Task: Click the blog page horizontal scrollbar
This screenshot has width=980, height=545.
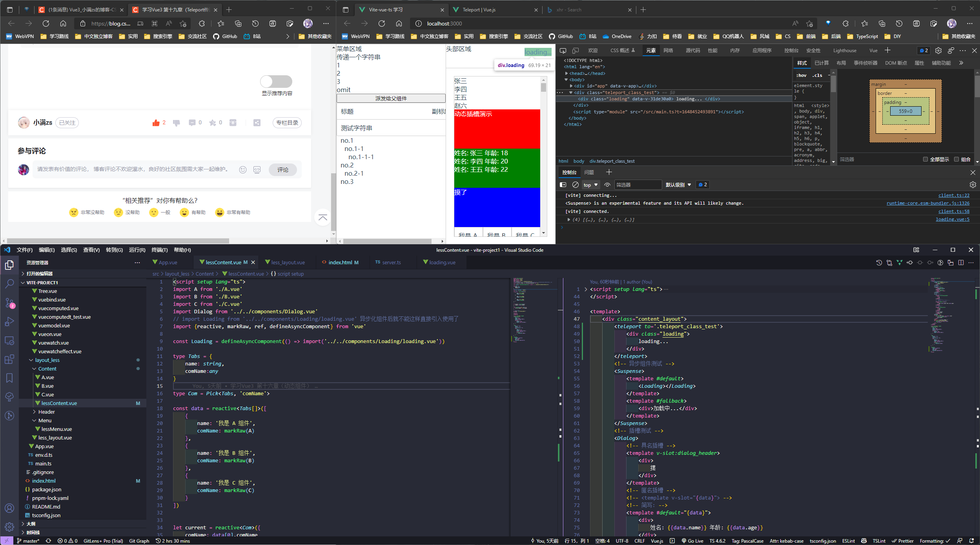Action: point(118,241)
